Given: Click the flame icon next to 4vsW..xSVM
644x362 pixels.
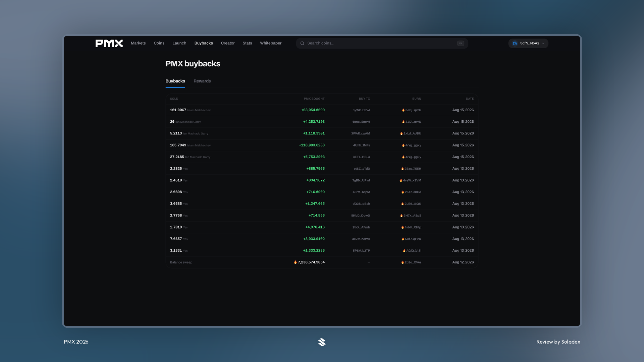Looking at the screenshot, I should (x=401, y=180).
